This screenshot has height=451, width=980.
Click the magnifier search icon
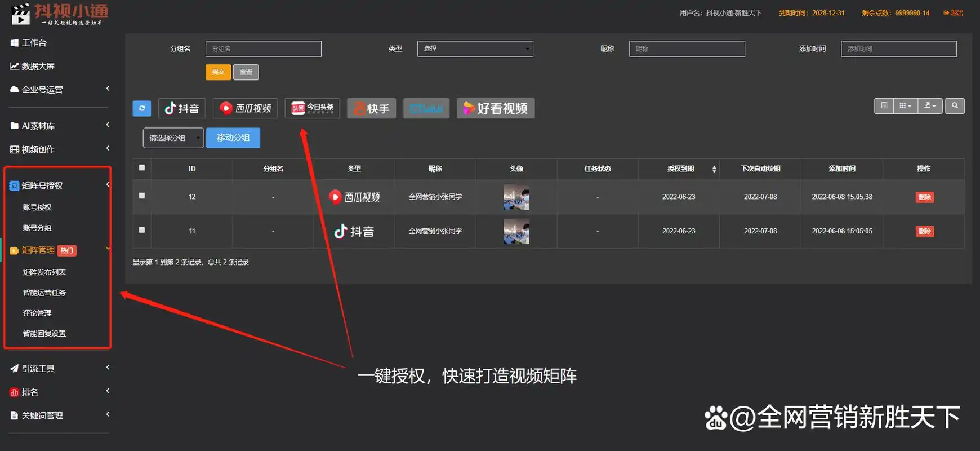955,106
